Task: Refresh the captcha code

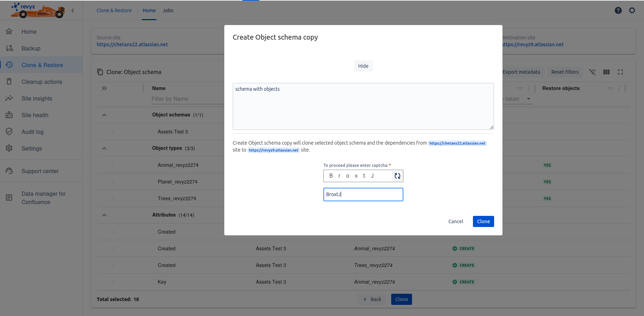Action: (397, 176)
